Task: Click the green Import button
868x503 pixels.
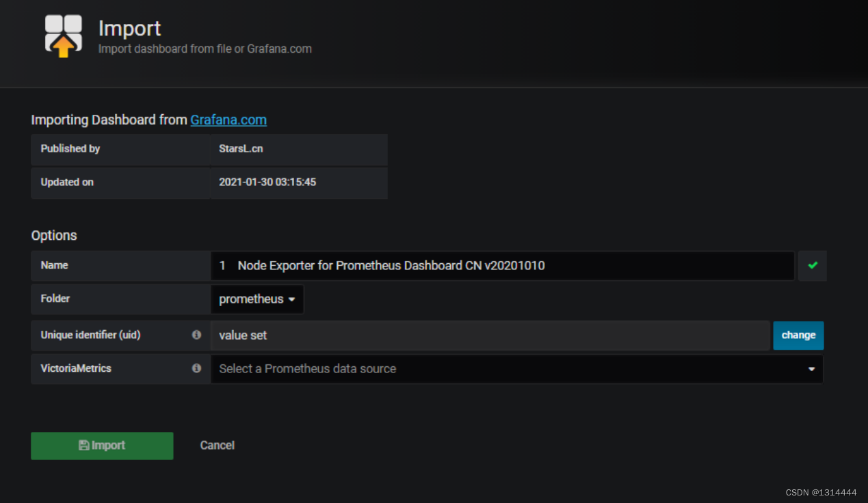Action: coord(102,446)
